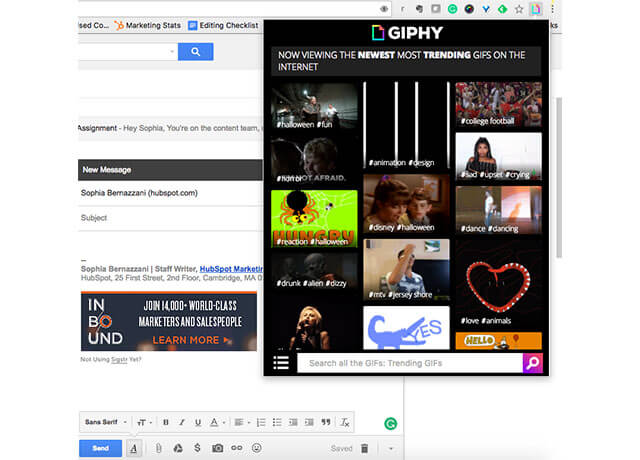640x460 pixels.
Task: Discard the draft with the trash icon
Action: click(x=365, y=448)
